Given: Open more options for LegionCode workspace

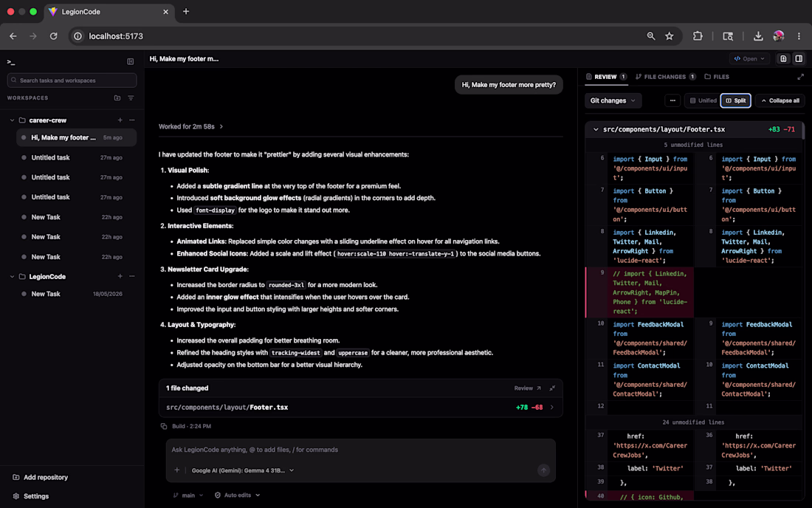Looking at the screenshot, I should tap(132, 277).
